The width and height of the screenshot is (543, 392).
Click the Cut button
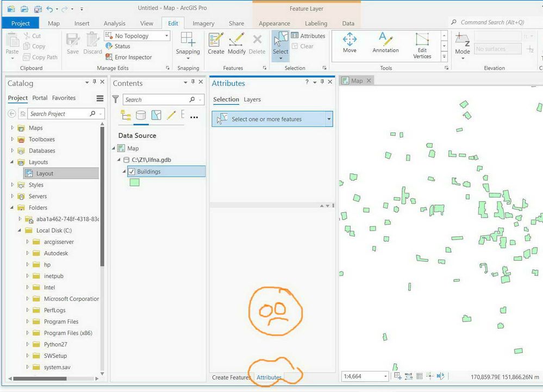coord(33,36)
